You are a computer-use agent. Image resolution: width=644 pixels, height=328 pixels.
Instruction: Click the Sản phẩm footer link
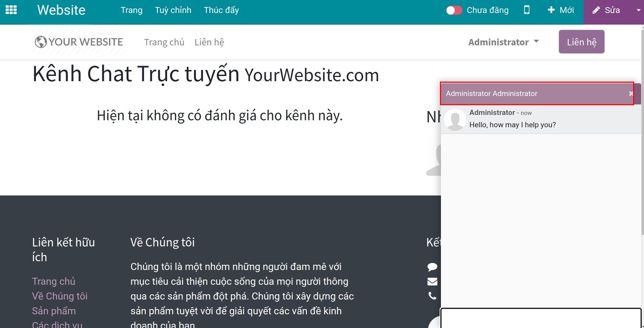click(54, 311)
